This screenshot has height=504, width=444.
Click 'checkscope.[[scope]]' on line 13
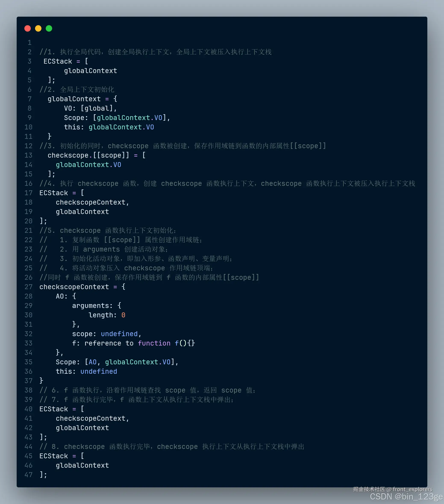[88, 155]
